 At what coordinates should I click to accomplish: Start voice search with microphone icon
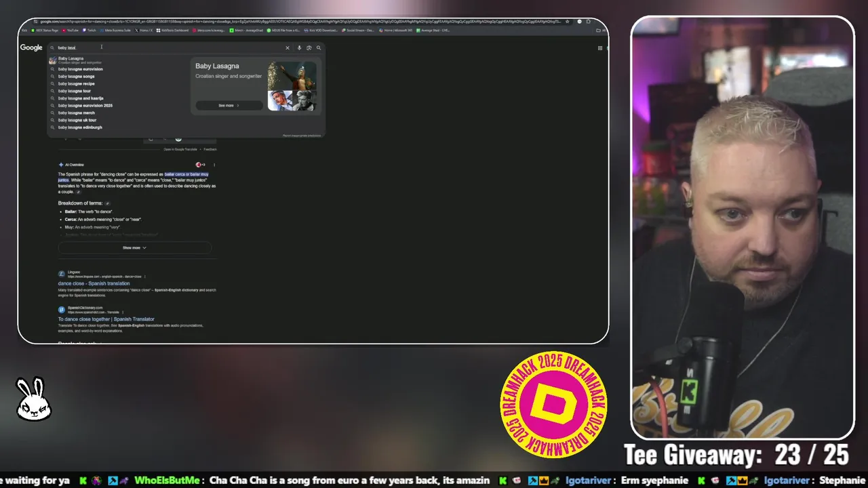coord(299,47)
